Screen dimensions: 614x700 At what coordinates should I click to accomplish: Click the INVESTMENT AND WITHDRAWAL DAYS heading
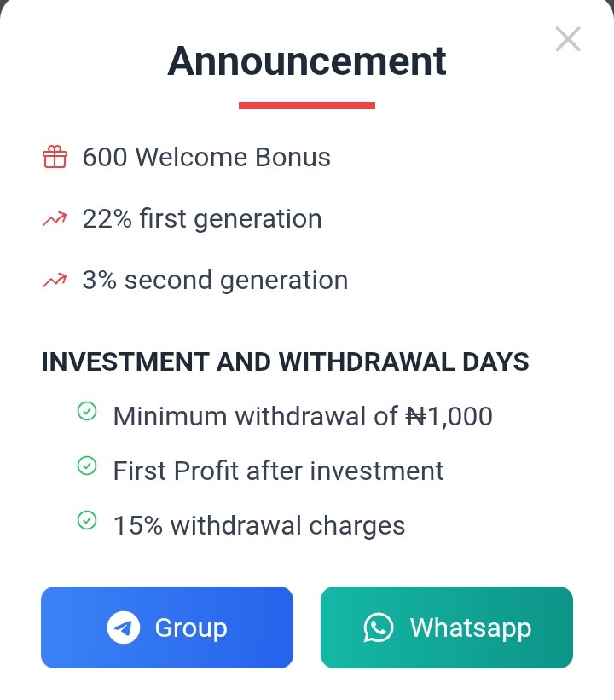click(286, 362)
